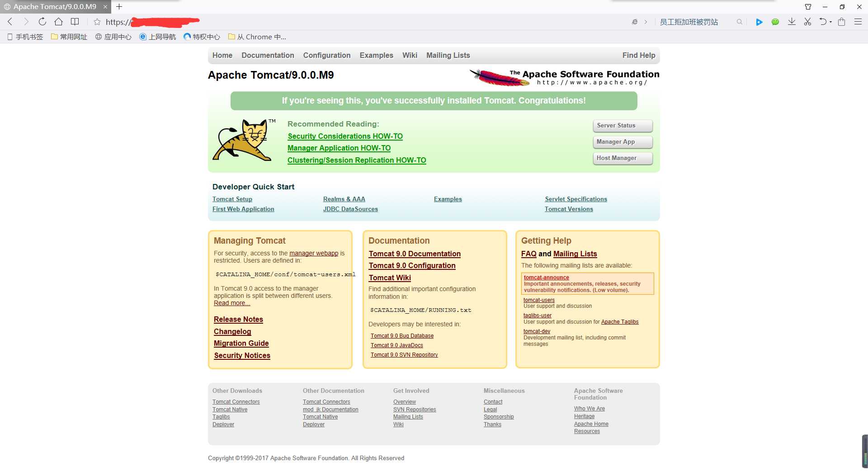Open a new tab with the plus icon
This screenshot has width=868, height=471.
(x=119, y=7)
